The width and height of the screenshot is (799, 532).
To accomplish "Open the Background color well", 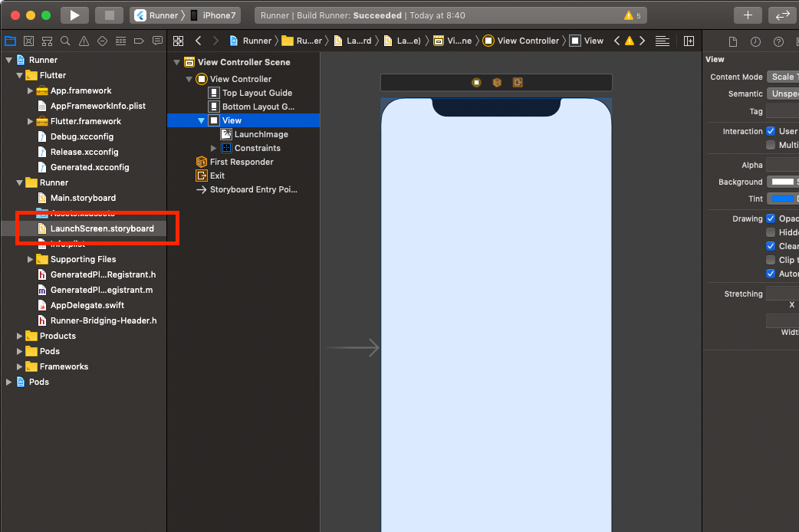I will click(x=783, y=182).
